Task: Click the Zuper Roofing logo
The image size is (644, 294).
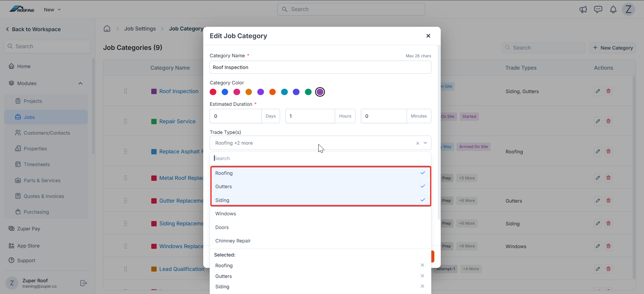Action: click(x=22, y=9)
